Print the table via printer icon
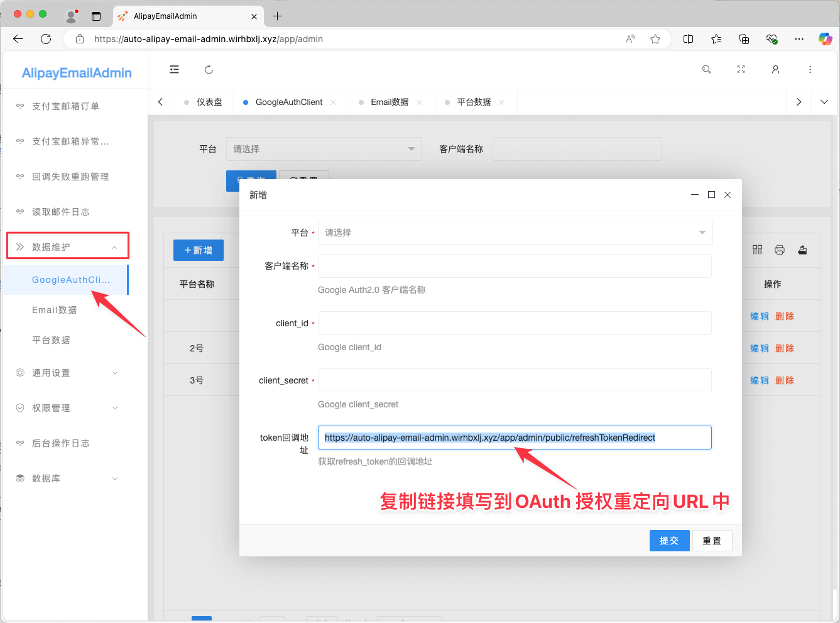 780,250
